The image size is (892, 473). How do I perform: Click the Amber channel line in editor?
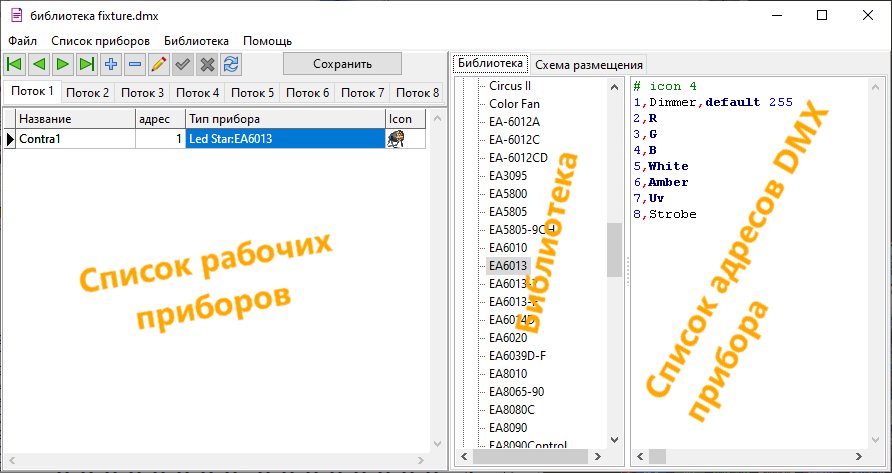point(661,182)
